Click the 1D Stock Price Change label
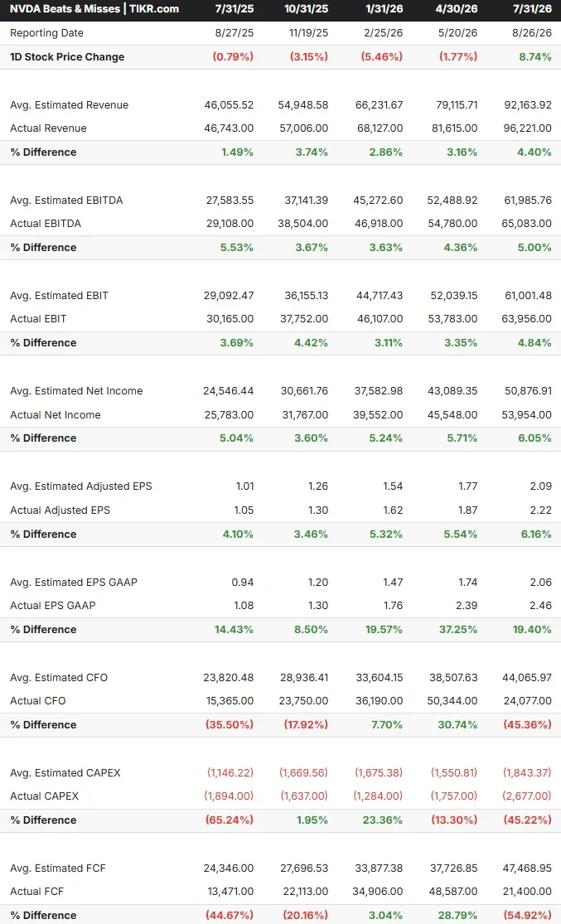Viewport: 561px width, 924px height. (x=67, y=57)
